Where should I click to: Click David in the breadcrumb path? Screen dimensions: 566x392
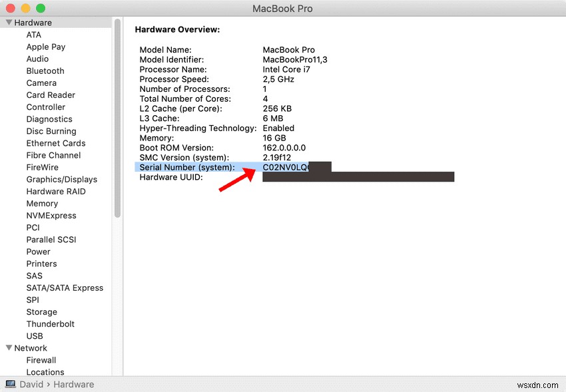tap(31, 384)
